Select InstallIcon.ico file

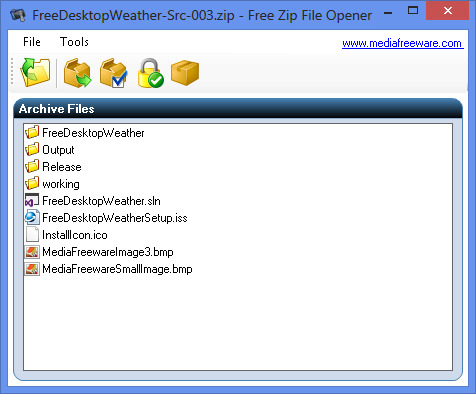75,235
